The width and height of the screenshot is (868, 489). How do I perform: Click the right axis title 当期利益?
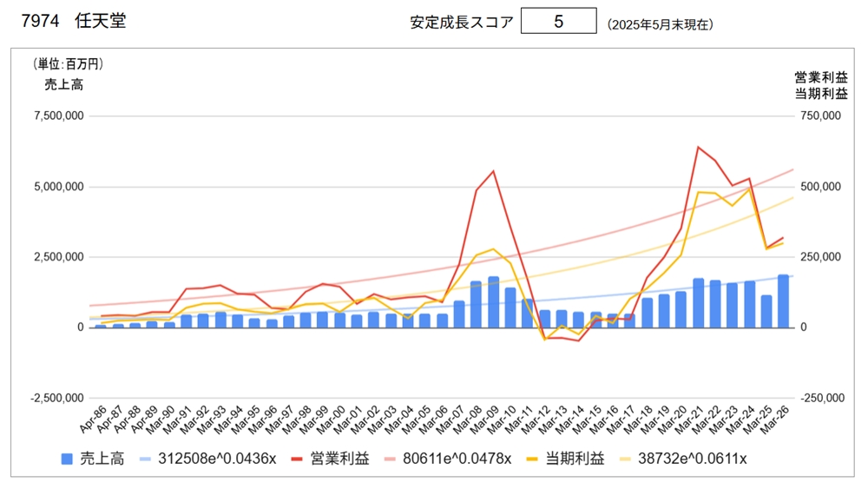click(821, 94)
